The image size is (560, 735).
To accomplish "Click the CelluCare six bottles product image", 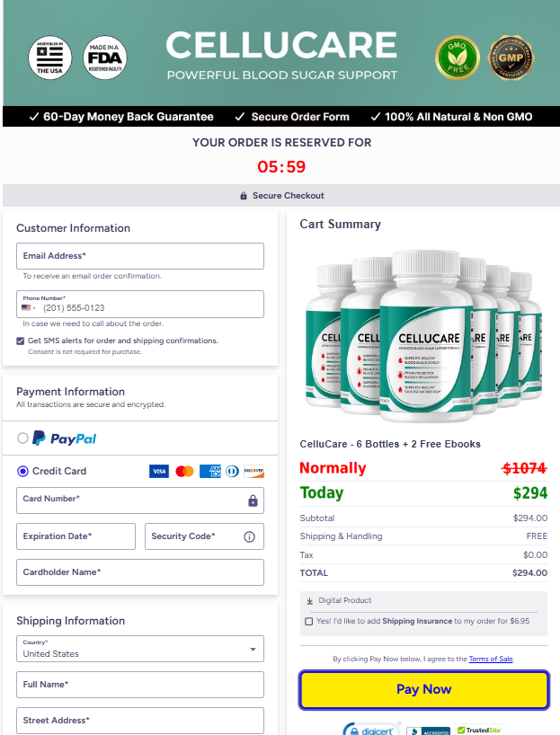I will 423,336.
